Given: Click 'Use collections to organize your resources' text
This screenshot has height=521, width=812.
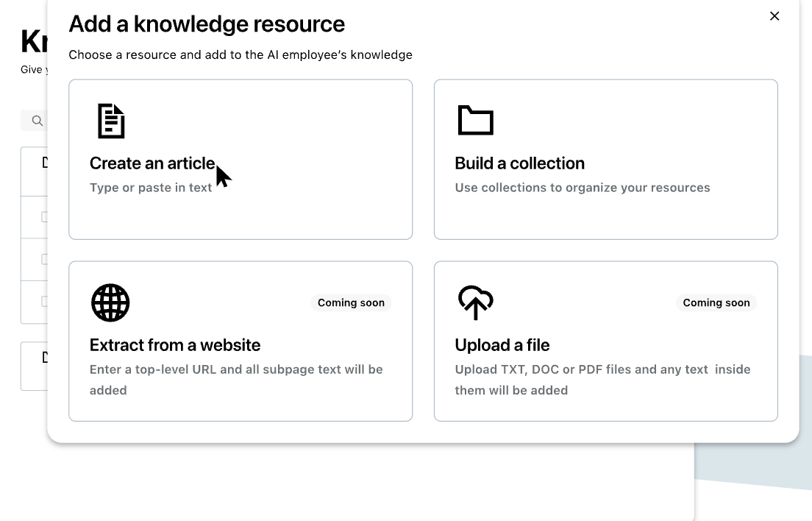Looking at the screenshot, I should pos(582,188).
